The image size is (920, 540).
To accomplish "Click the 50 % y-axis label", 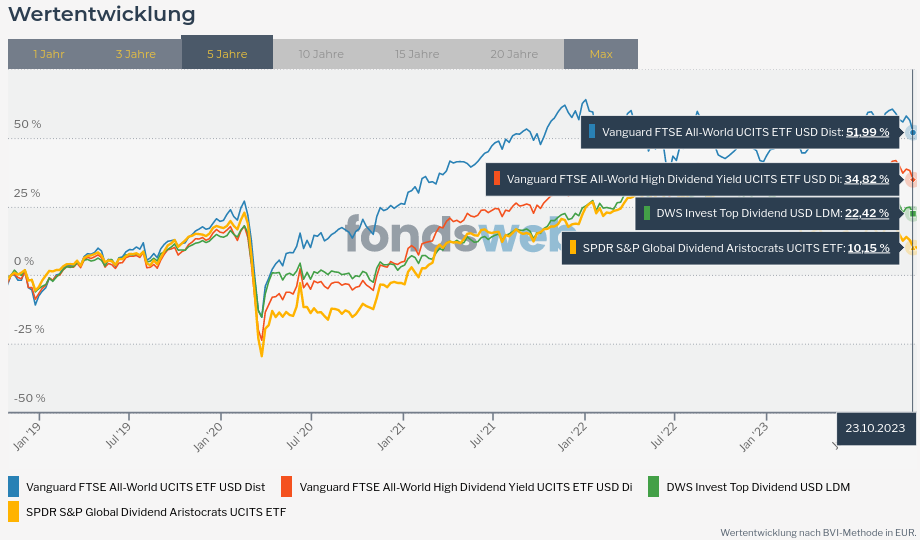I will pyautogui.click(x=28, y=124).
